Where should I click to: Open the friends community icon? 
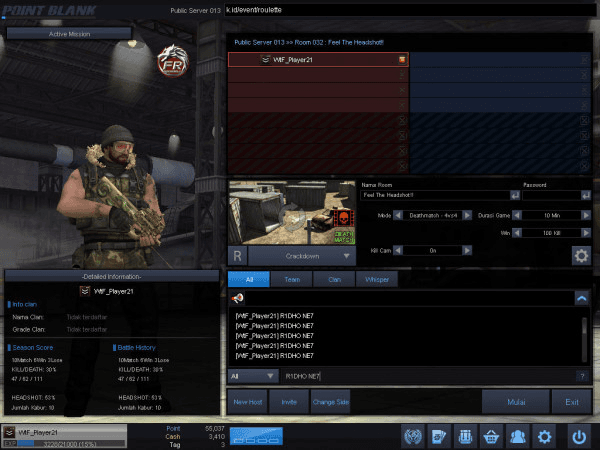(x=517, y=436)
